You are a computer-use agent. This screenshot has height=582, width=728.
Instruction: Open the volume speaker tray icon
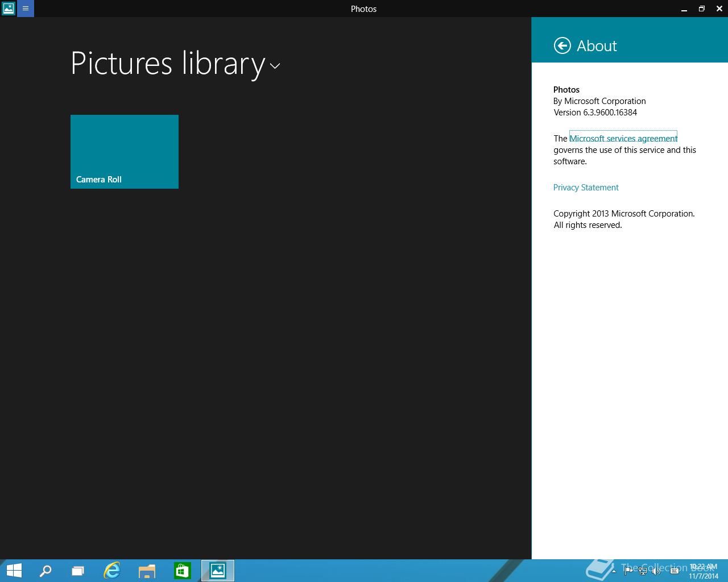[x=657, y=571]
